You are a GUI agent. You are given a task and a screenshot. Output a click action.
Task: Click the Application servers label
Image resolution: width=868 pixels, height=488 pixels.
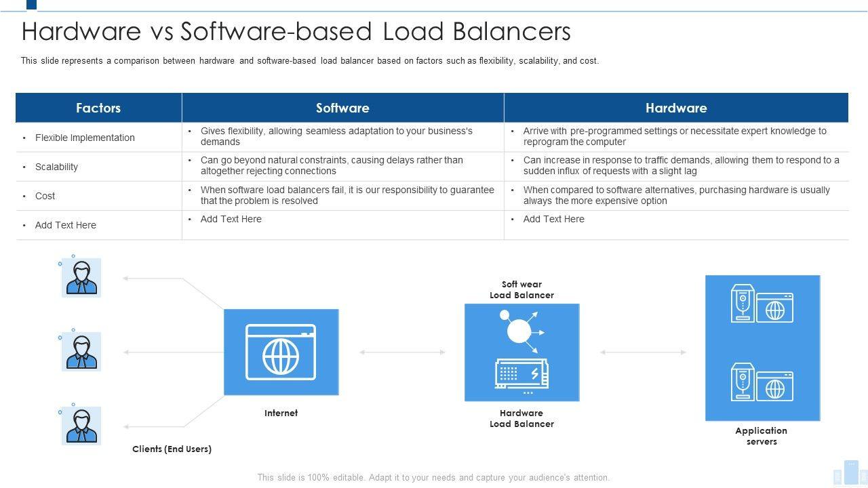[761, 436]
